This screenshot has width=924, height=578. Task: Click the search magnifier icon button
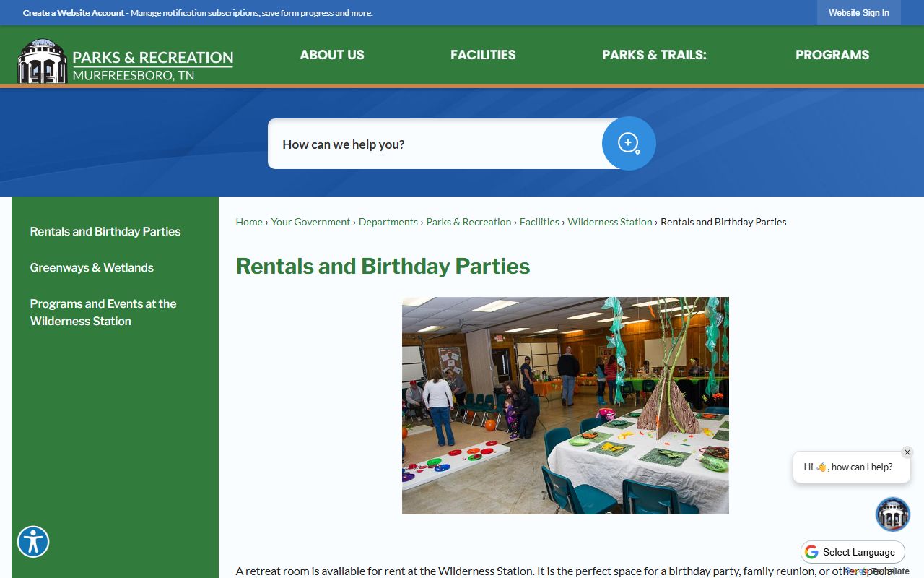(x=629, y=144)
